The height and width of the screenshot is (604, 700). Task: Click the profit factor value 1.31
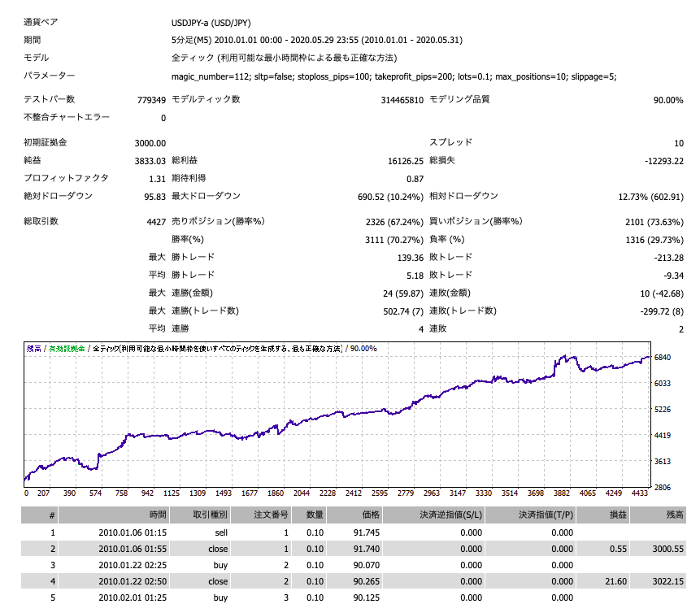pos(157,179)
